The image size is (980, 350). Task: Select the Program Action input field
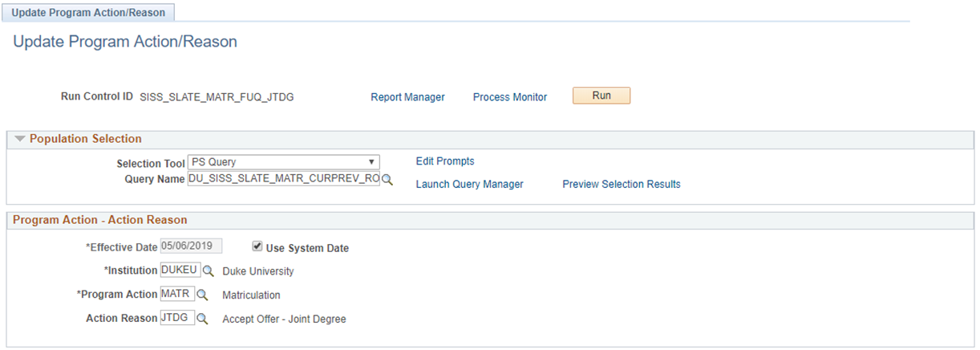(177, 295)
